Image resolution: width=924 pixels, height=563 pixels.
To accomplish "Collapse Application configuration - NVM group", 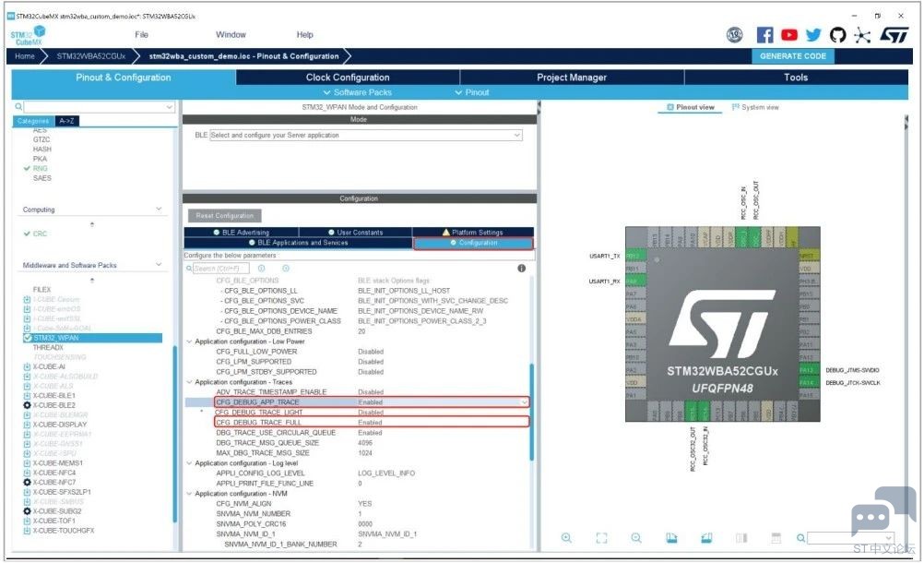I will point(189,494).
